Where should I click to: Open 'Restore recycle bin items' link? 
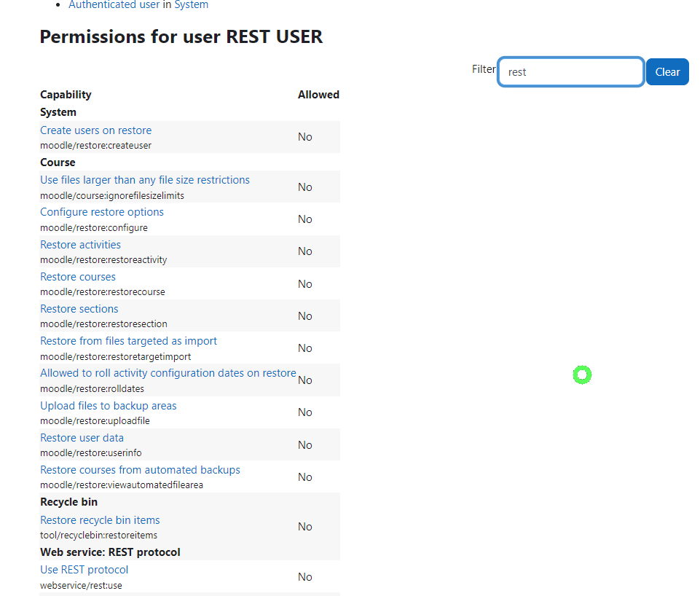[100, 520]
